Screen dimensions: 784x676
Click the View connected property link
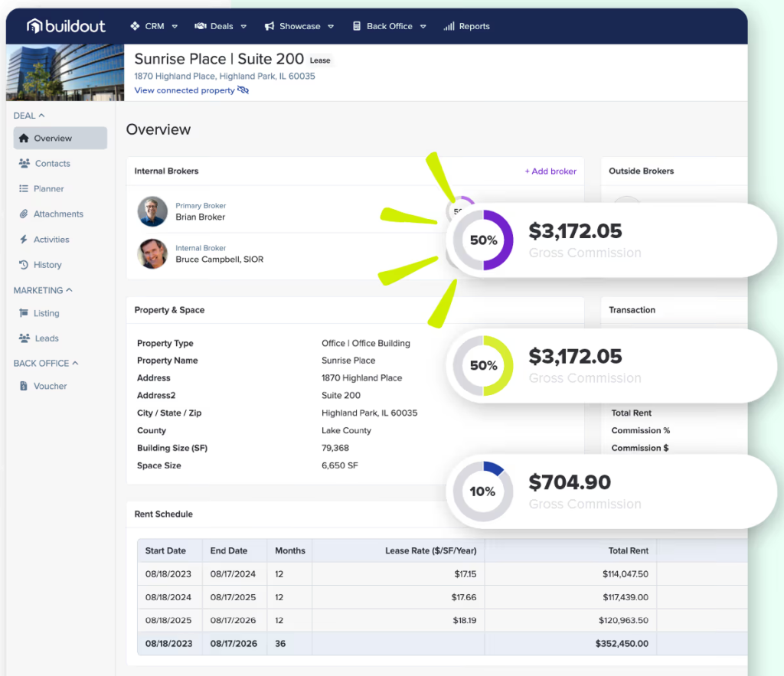[185, 90]
